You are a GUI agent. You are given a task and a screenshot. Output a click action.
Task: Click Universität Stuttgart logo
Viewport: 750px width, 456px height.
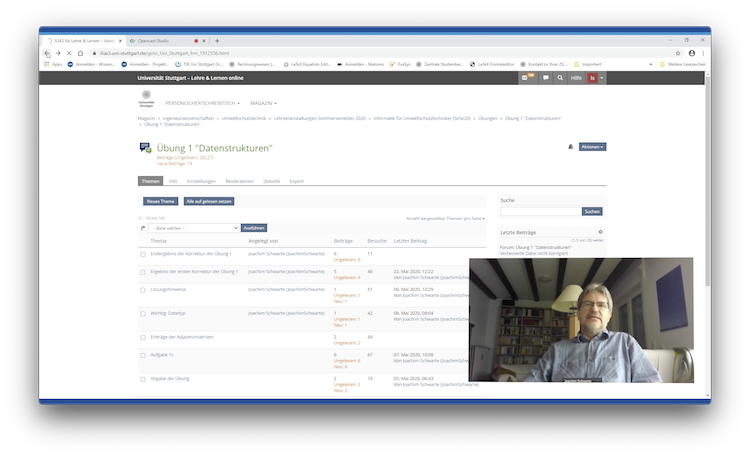click(146, 98)
